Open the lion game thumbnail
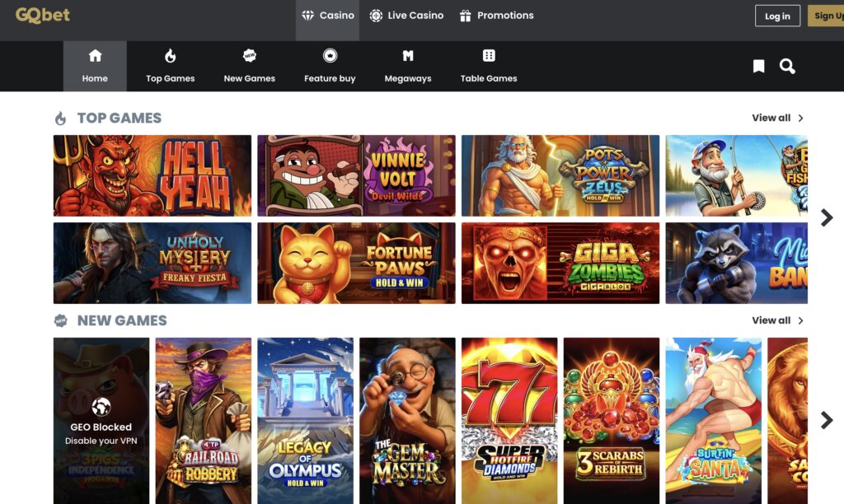 tap(787, 421)
